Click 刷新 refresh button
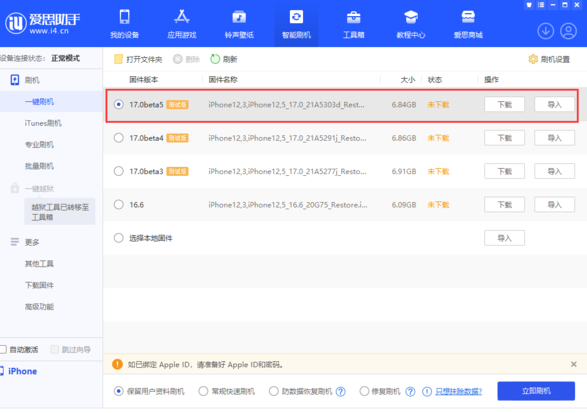Viewport: 587px width, 413px height. 223,59
